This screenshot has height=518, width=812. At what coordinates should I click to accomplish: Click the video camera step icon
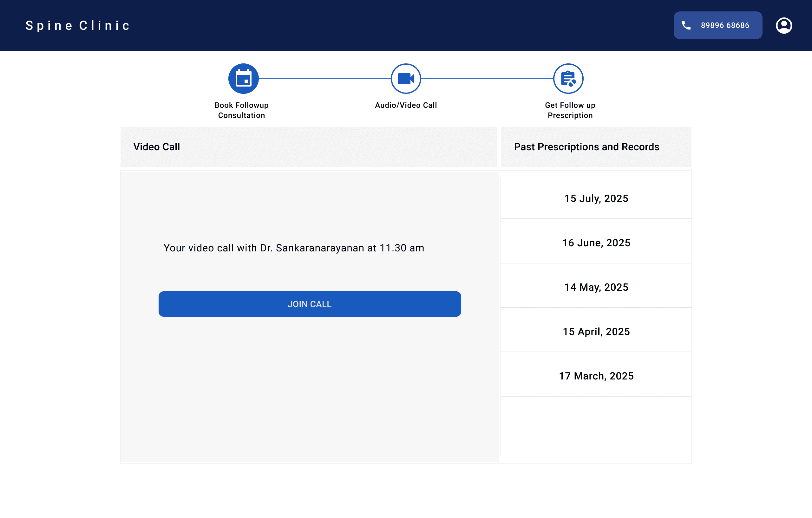point(406,79)
